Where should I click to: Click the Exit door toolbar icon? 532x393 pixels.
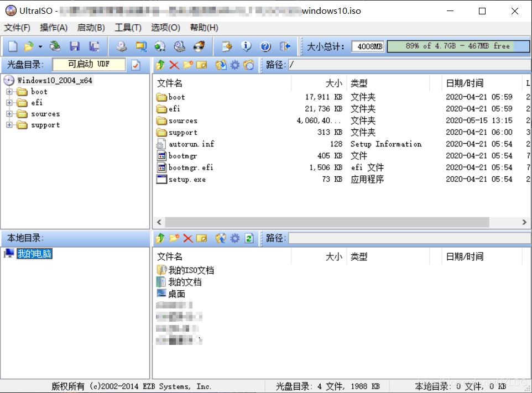click(285, 46)
